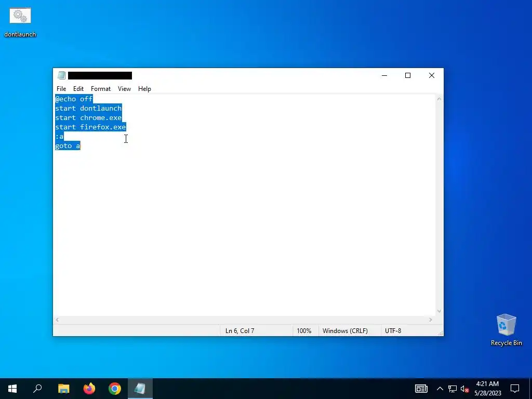The image size is (532, 399).
Task: Open the File menu in Notepad
Action: (61, 88)
